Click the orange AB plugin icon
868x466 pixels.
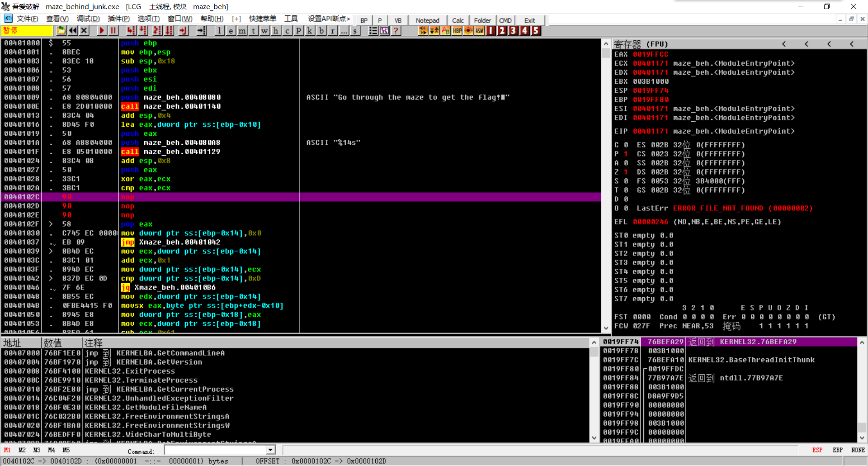point(445,30)
